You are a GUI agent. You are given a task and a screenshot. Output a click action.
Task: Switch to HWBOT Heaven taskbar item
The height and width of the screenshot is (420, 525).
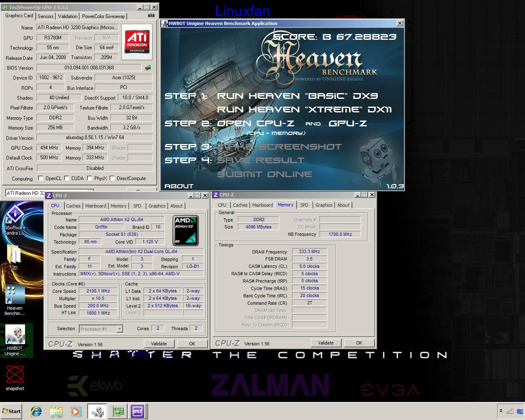tap(97, 411)
